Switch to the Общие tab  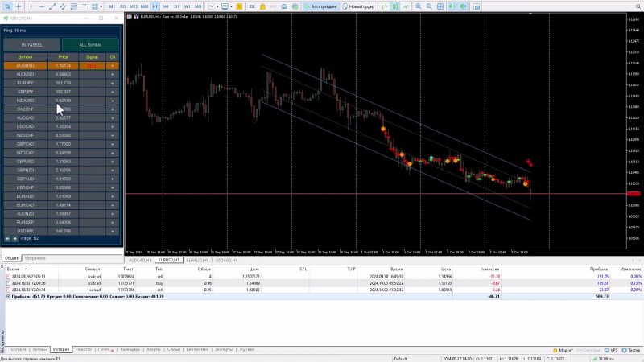coord(11,258)
